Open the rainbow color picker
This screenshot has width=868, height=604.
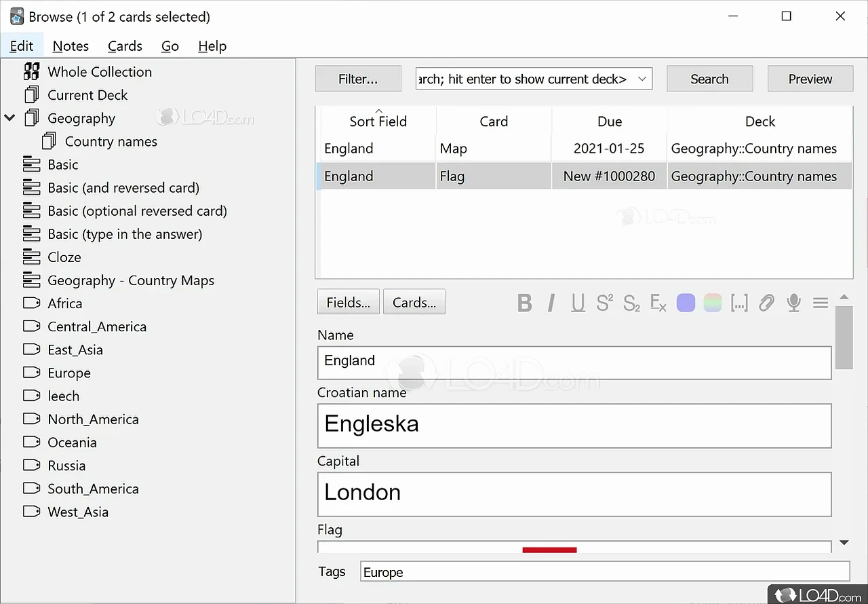(713, 303)
